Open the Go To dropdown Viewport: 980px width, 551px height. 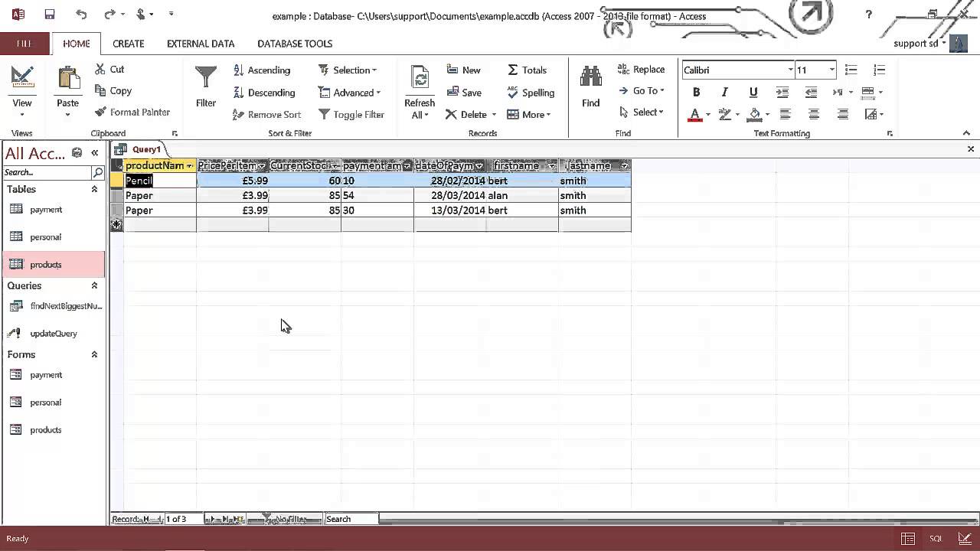coord(642,90)
